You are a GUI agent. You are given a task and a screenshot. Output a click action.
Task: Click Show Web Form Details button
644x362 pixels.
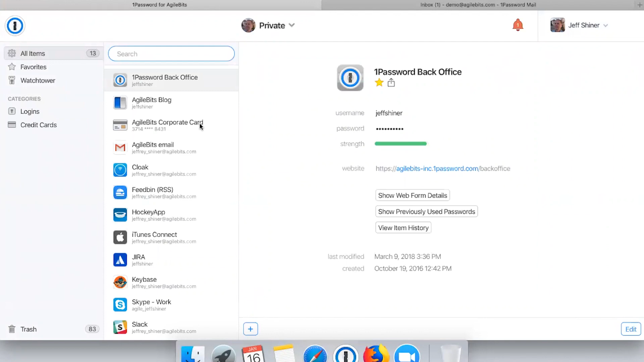click(x=413, y=196)
